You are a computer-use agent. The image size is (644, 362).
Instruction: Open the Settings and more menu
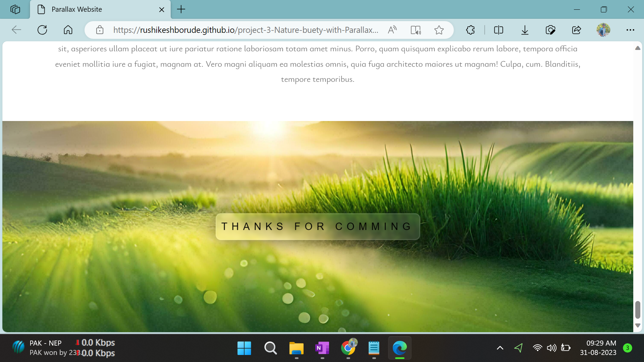pos(630,30)
